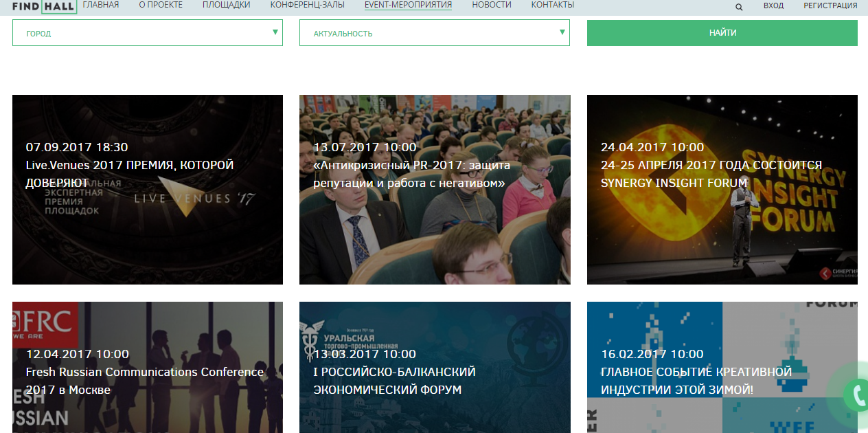Open the О ПРОЕКТЕ menu item
Screen dimensions: 868x433
coord(161,5)
